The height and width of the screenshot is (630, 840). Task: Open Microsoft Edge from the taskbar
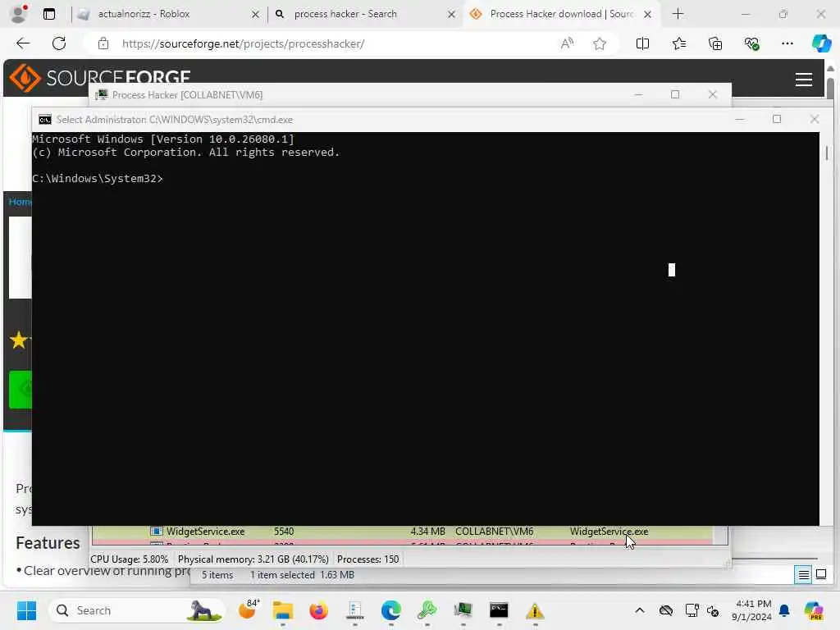[391, 610]
